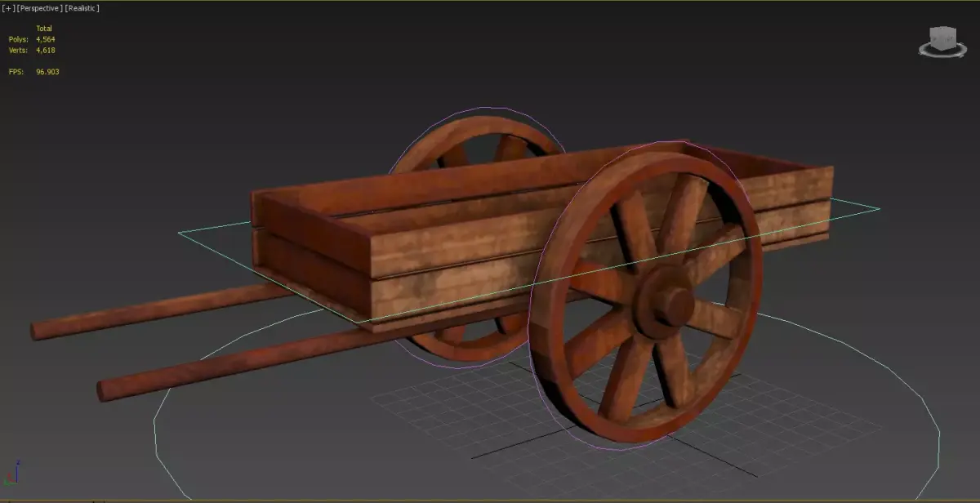
Task: Click the vertex count value 4,618
Action: (x=46, y=50)
